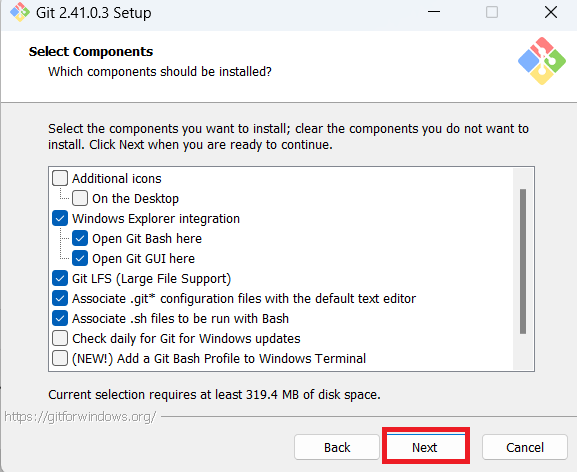Uncheck Open Git GUI here

80,258
